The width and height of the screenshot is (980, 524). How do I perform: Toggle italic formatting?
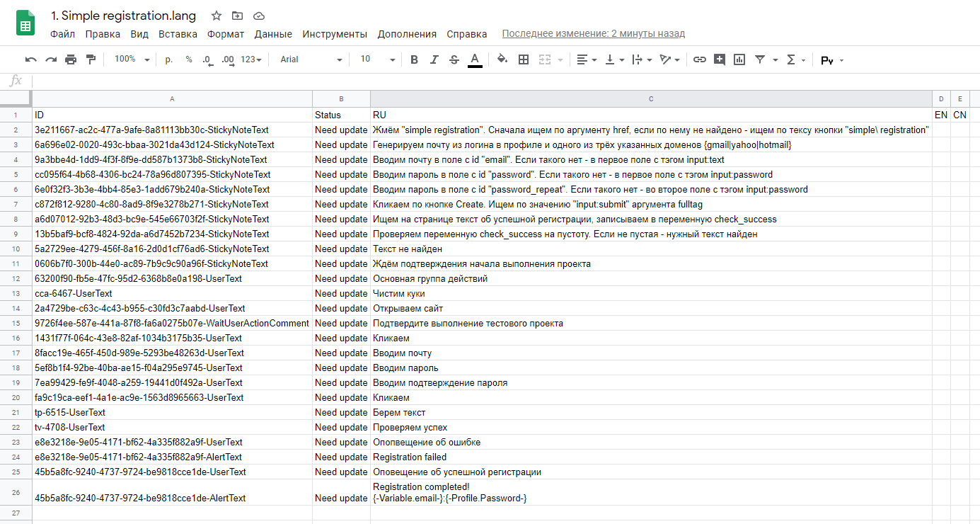click(434, 59)
